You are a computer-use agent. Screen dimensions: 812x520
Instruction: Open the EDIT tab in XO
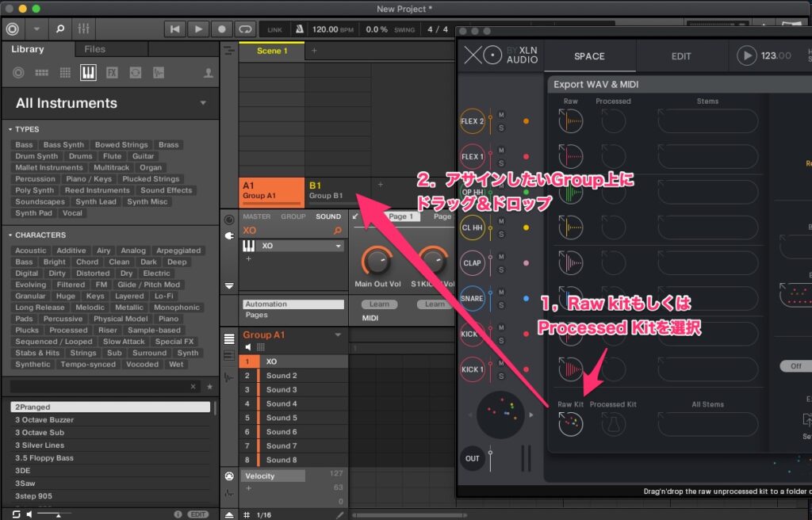point(681,56)
